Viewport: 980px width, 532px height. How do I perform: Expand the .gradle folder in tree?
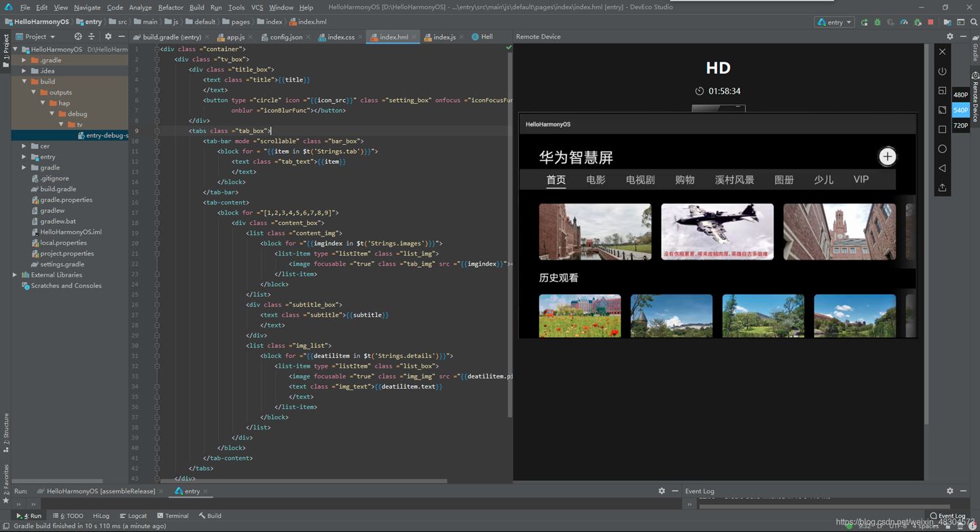[x=24, y=60]
